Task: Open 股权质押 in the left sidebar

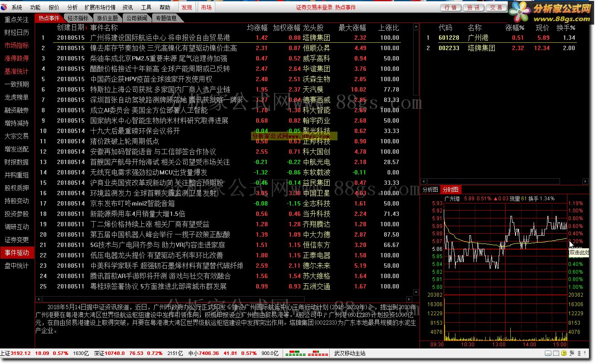Action: pyautogui.click(x=17, y=188)
